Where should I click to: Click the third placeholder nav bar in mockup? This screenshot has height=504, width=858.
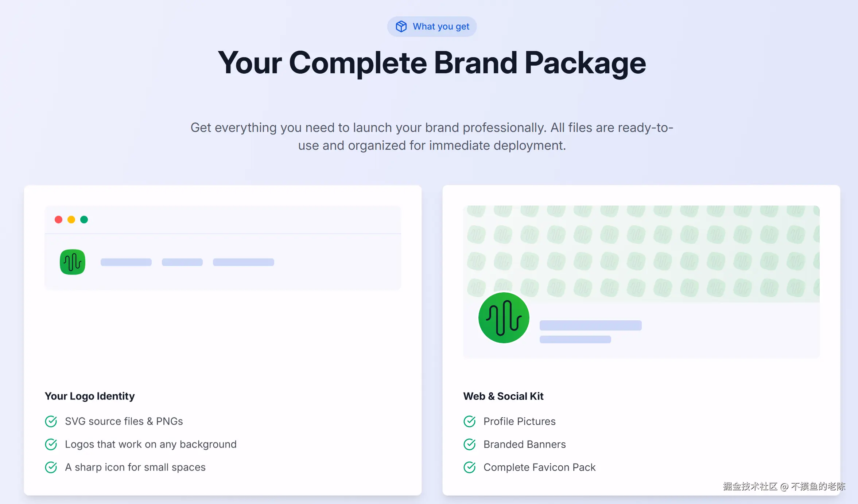(x=244, y=262)
